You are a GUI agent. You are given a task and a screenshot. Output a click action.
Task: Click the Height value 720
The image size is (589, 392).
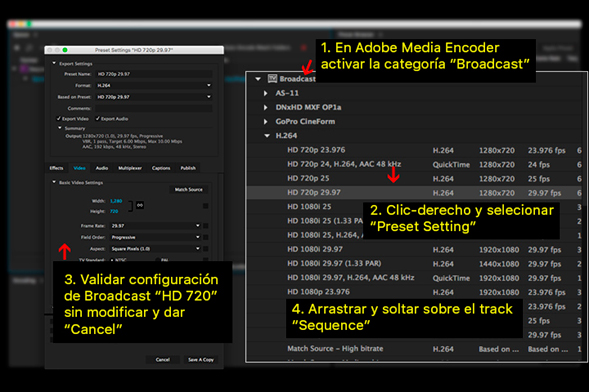114,211
